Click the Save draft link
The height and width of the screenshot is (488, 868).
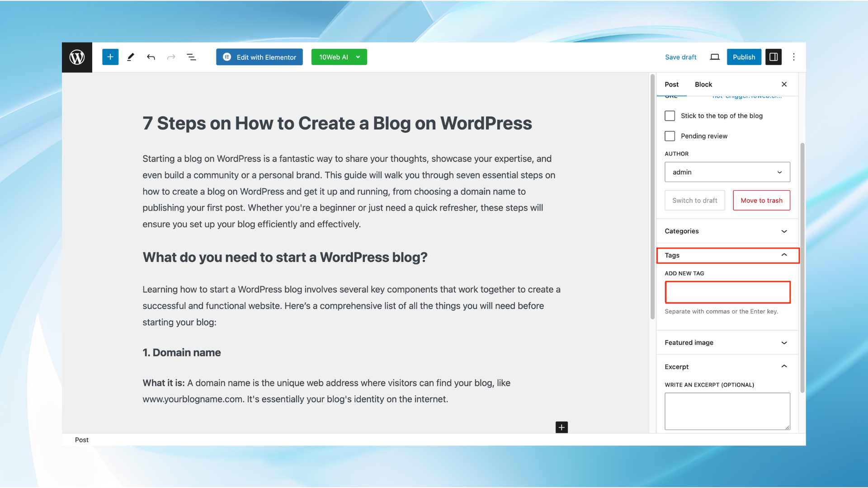[680, 57]
